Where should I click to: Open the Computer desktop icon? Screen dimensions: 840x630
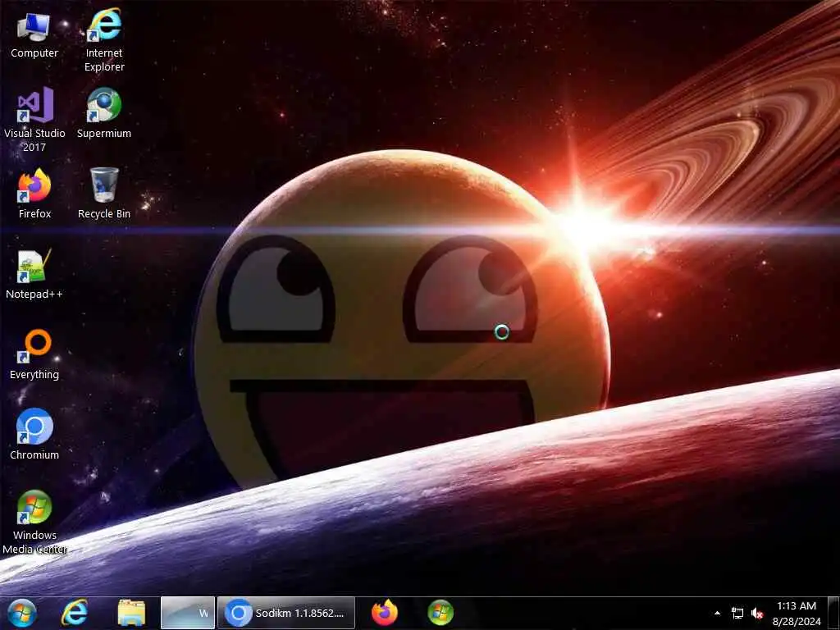click(34, 34)
